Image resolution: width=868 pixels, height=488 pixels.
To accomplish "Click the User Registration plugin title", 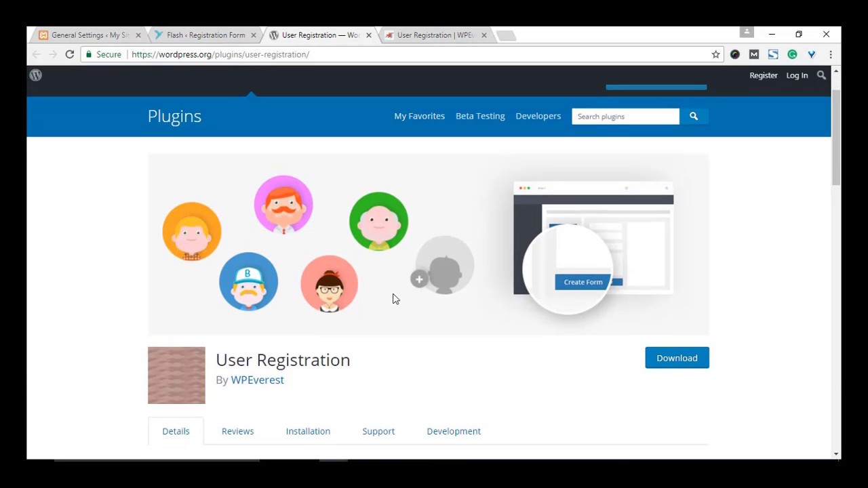I will 283,360.
